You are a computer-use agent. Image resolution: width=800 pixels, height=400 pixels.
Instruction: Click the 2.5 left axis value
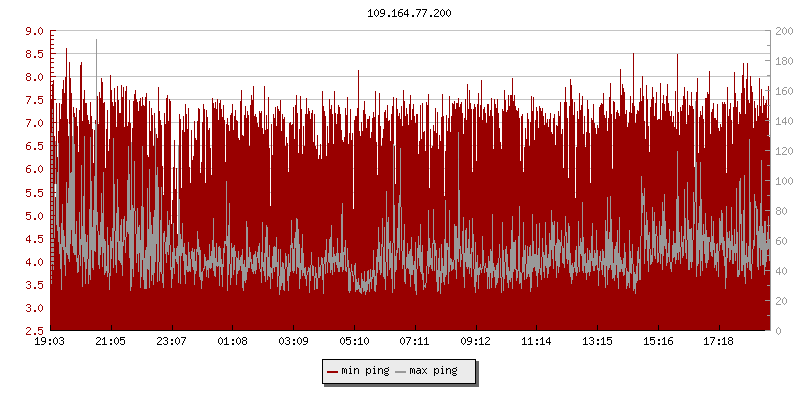tap(34, 330)
